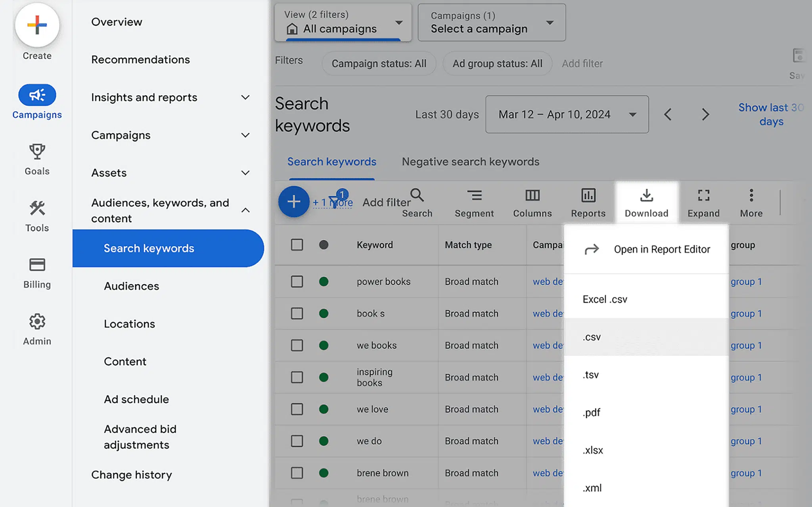Click plus button to add keyword
Image resolution: width=812 pixels, height=507 pixels.
(293, 201)
